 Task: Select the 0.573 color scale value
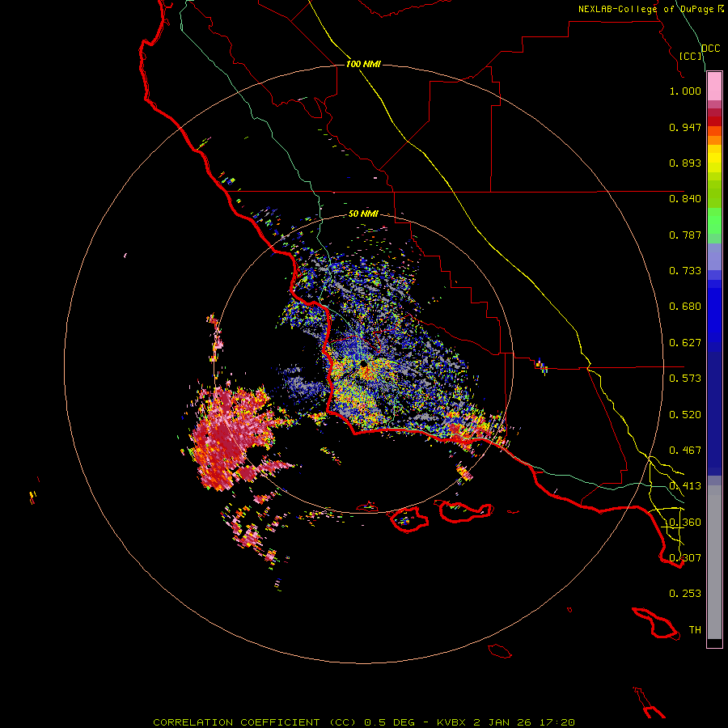click(685, 379)
